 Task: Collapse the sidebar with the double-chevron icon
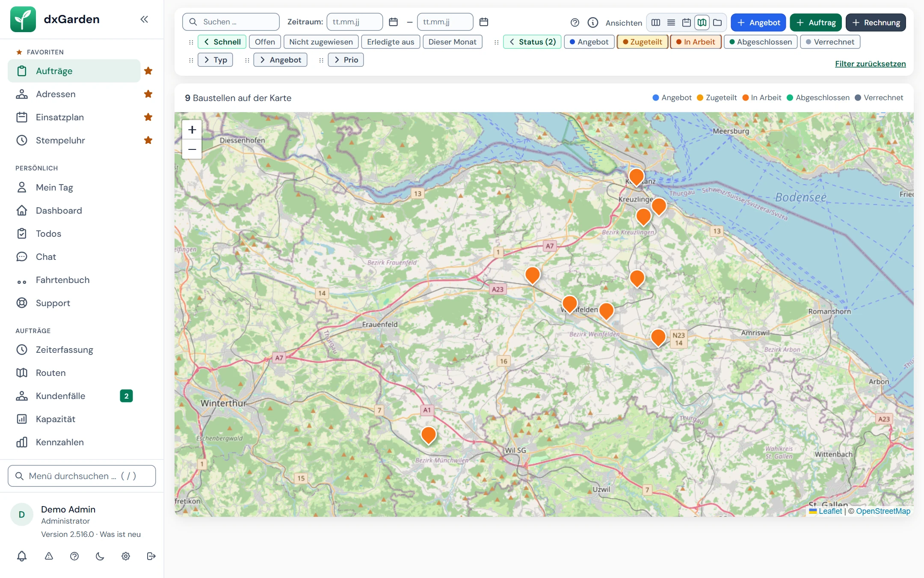click(x=144, y=19)
